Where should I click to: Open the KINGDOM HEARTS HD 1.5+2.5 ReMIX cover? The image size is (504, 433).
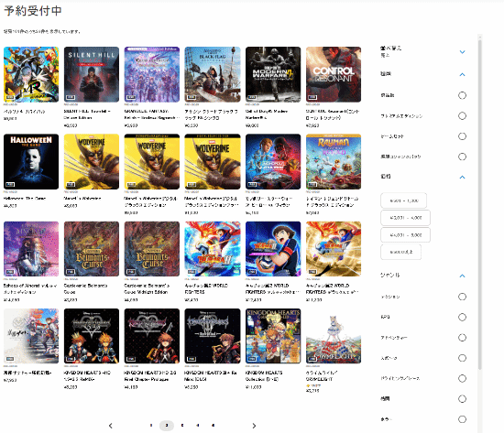[x=92, y=336]
